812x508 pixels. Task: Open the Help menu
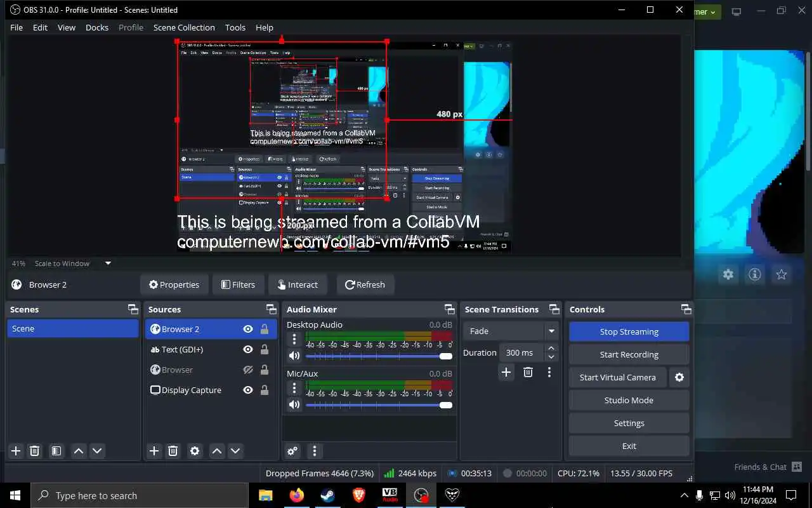click(265, 27)
